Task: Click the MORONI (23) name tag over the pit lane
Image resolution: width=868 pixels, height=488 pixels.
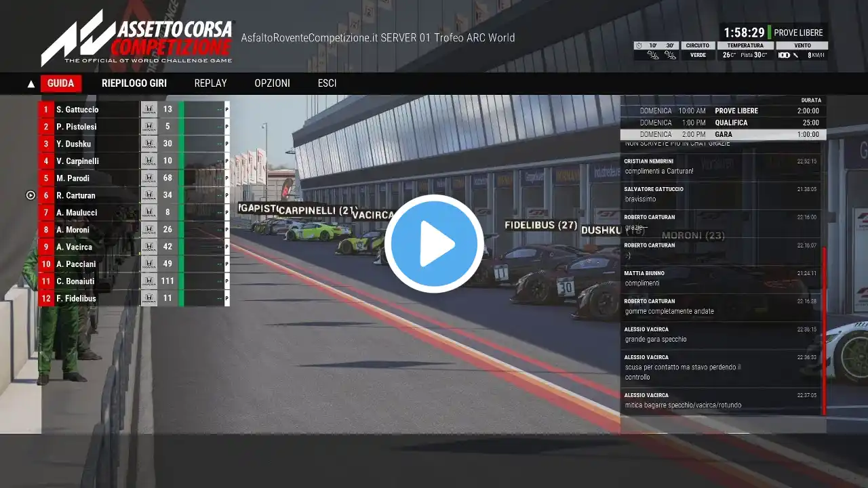Action: pyautogui.click(x=693, y=236)
